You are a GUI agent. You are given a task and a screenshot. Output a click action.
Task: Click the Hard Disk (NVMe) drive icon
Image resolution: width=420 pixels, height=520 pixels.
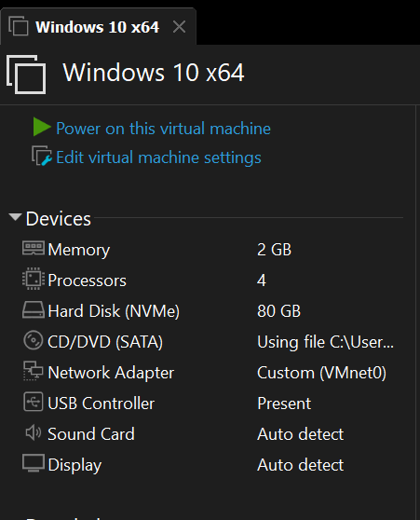[x=34, y=309]
